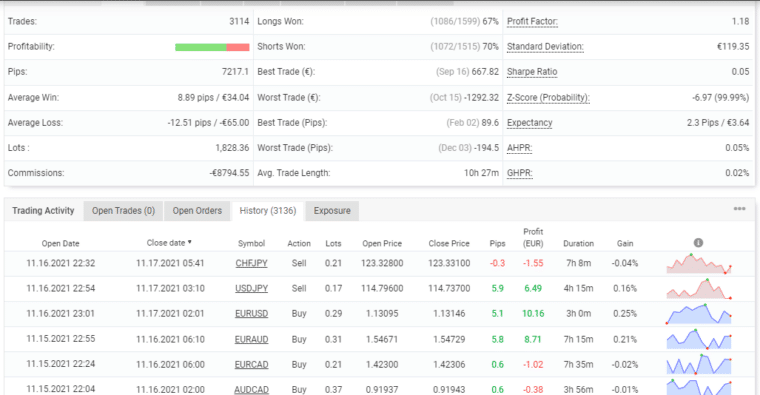Viewport: 760px width, 395px height.
Task: Click profit value 10.16
Action: click(x=533, y=314)
